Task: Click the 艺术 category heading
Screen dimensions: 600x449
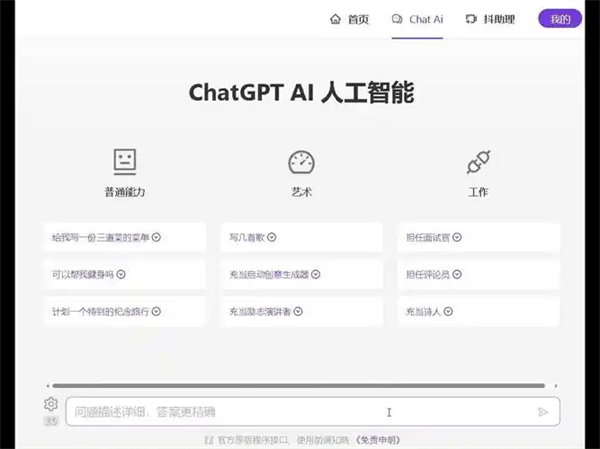Action: click(302, 192)
